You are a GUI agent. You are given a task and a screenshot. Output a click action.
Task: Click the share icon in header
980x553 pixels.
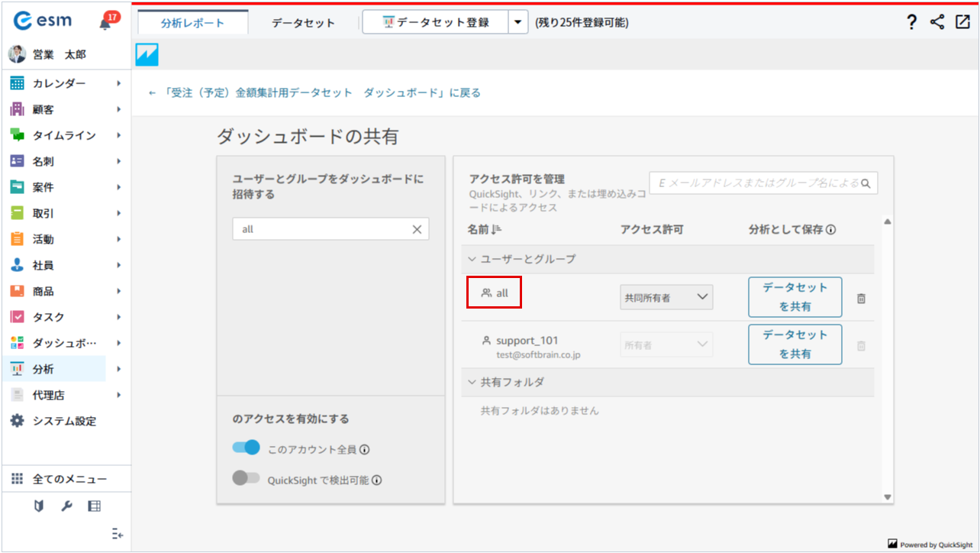point(937,23)
